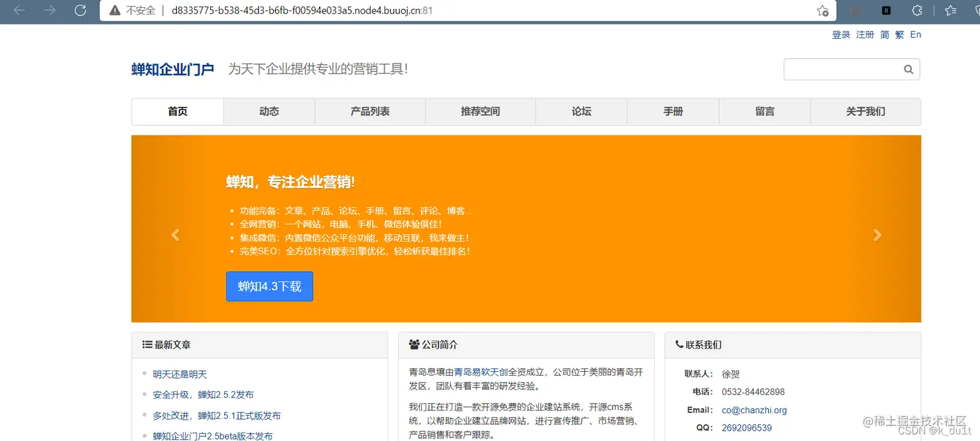This screenshot has height=441, width=980.
Task: Switch language to 繁 traditional Chinese
Action: click(900, 35)
